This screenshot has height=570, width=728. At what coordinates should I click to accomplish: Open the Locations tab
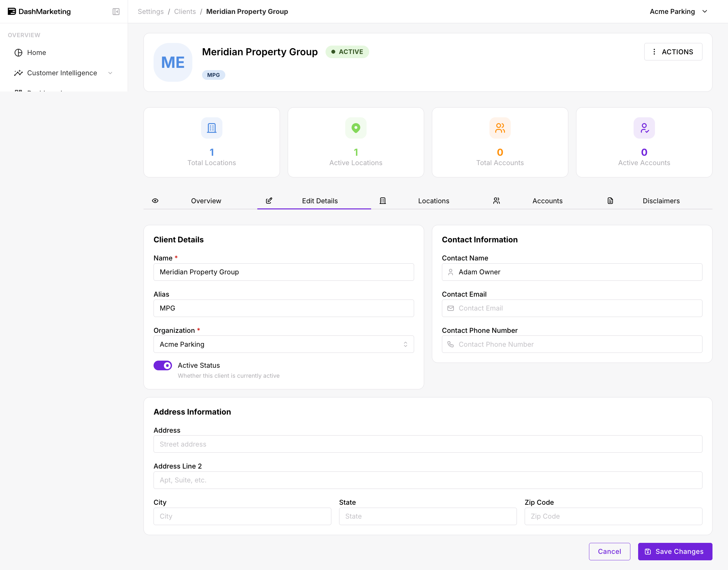coord(428,201)
